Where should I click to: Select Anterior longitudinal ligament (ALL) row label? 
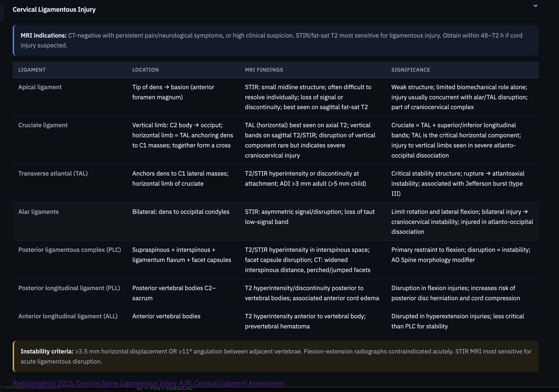(68, 316)
